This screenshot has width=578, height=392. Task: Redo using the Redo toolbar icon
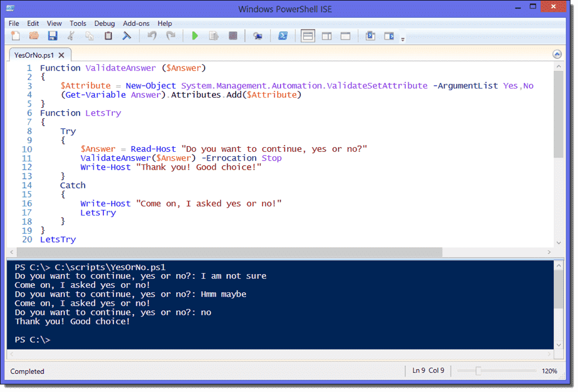tap(170, 36)
